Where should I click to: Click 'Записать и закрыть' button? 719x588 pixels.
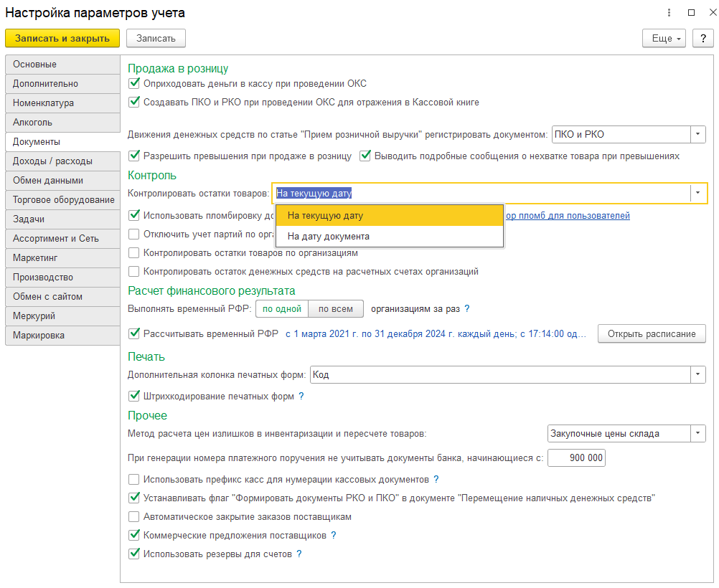tap(62, 38)
